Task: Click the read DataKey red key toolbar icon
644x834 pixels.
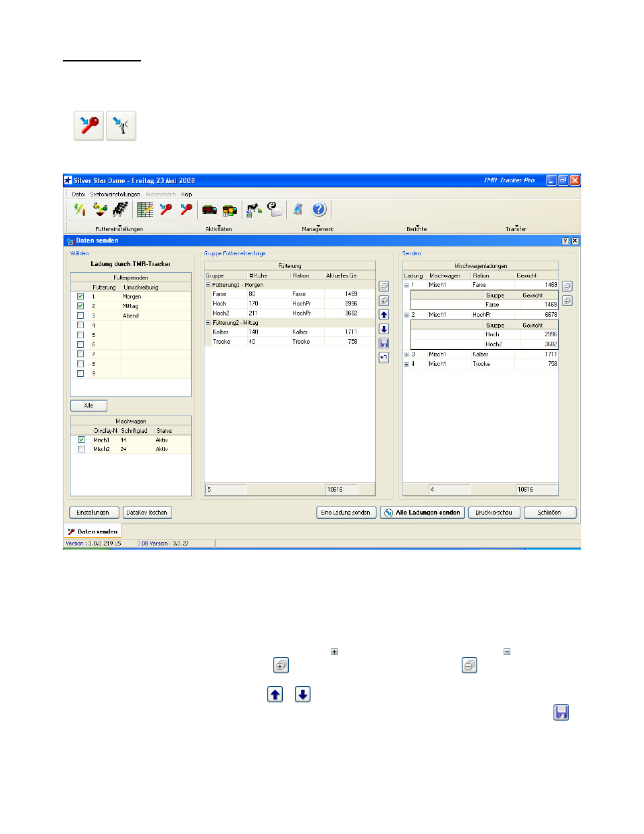Action: tap(186, 209)
